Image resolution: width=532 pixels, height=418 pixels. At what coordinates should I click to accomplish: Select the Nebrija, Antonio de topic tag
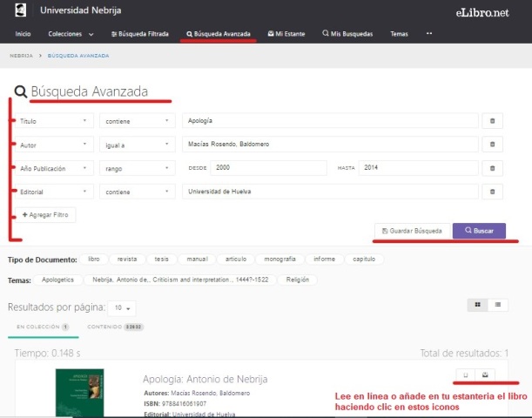point(180,280)
